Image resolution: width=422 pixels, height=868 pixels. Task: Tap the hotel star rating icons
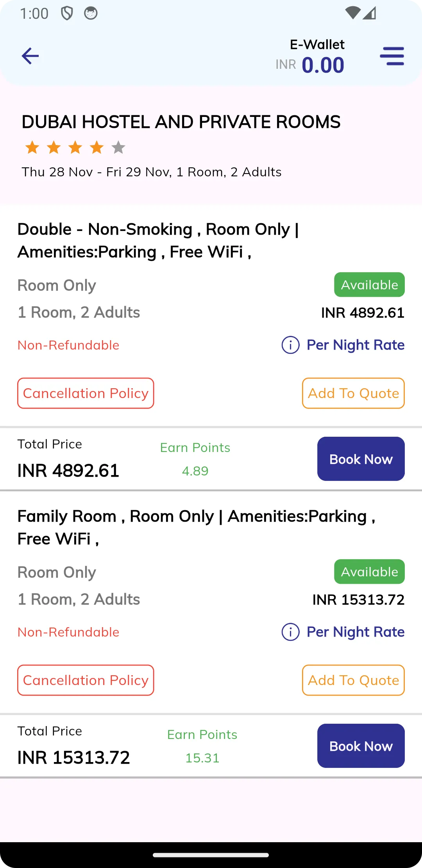coord(75,148)
